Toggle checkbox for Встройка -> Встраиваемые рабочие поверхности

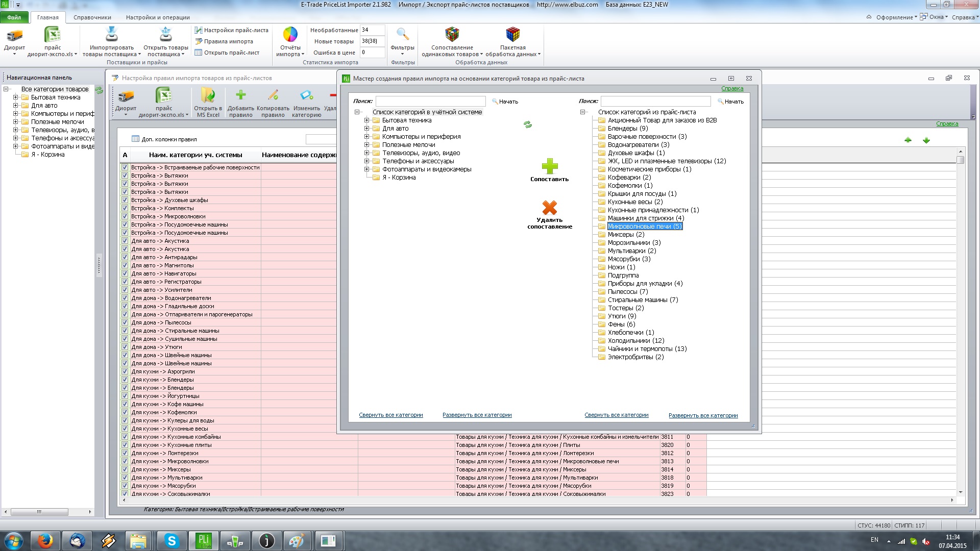pos(125,167)
